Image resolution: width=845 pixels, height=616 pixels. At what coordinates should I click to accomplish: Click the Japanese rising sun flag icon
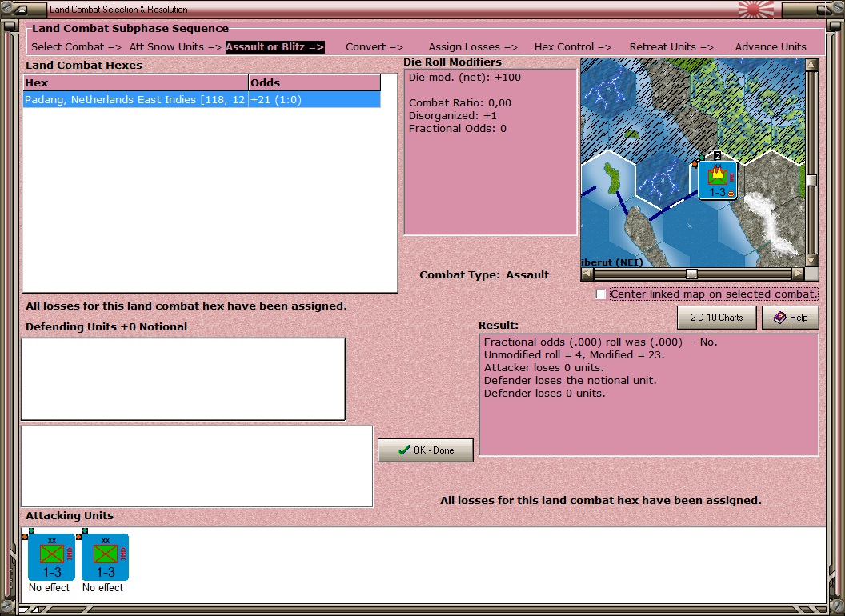pyautogui.click(x=755, y=10)
